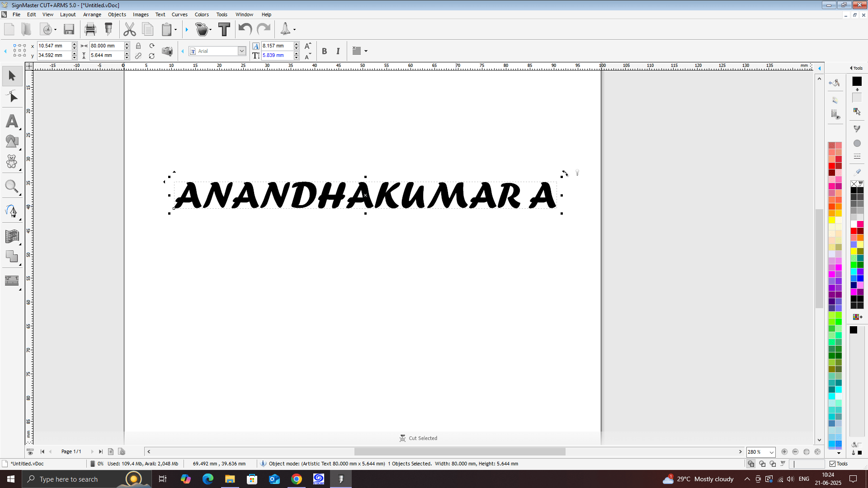The width and height of the screenshot is (868, 488).
Task: Click the Scissors cut icon
Action: coord(130,30)
